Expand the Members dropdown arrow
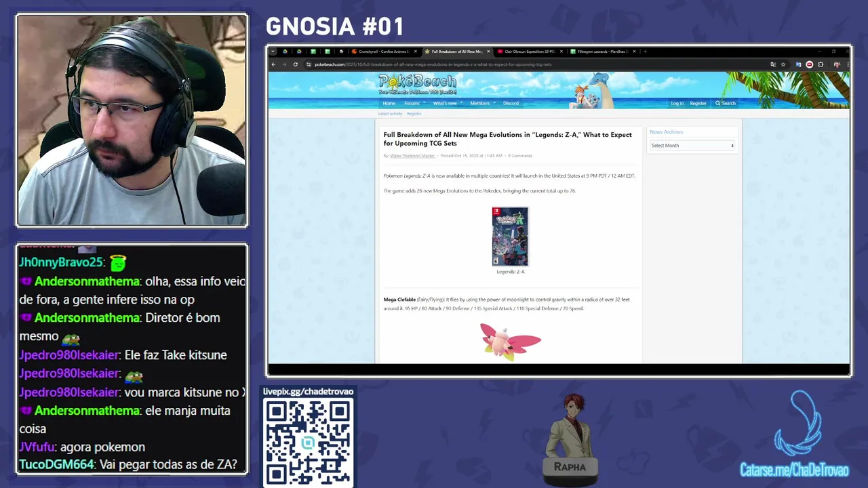The height and width of the screenshot is (488, 868). (494, 103)
